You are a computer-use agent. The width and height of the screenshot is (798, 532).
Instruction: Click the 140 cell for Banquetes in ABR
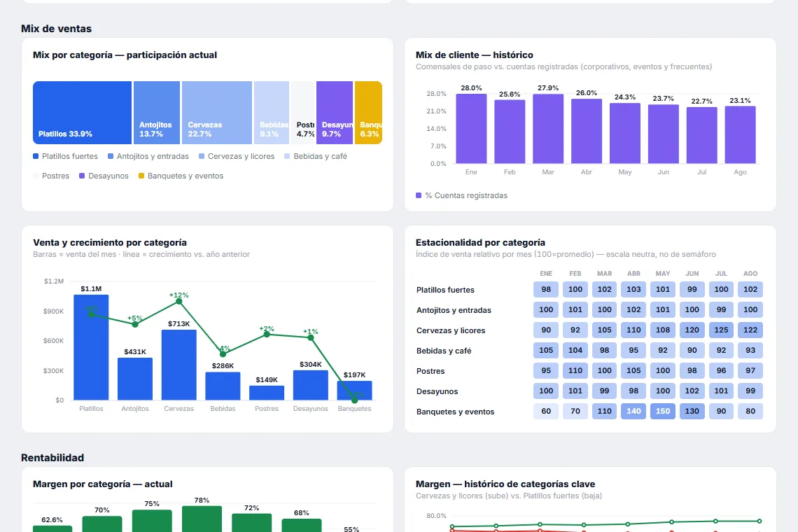(633, 412)
